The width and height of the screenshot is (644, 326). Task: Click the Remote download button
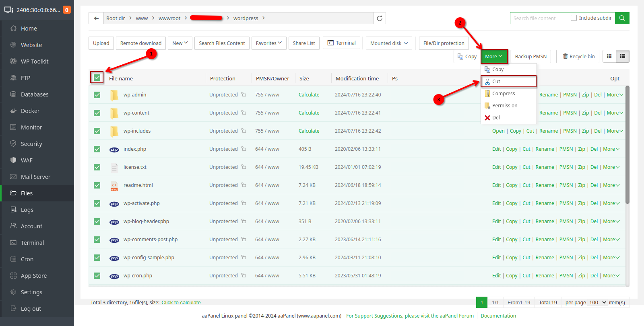(140, 43)
